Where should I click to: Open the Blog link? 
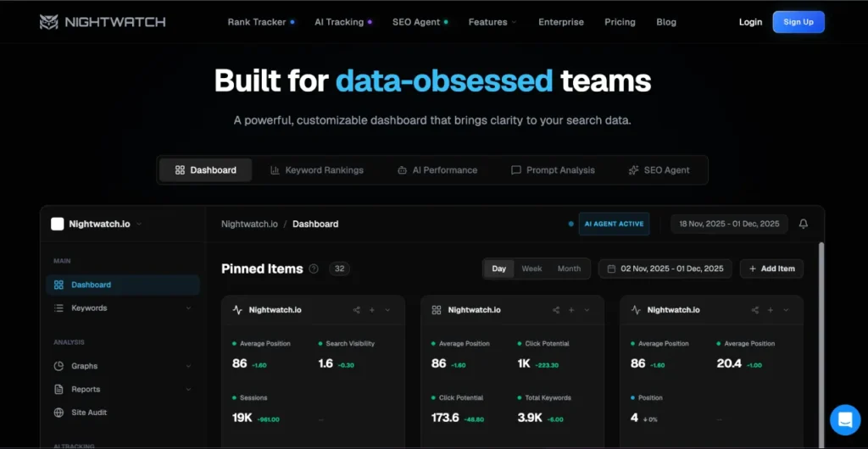(x=666, y=22)
